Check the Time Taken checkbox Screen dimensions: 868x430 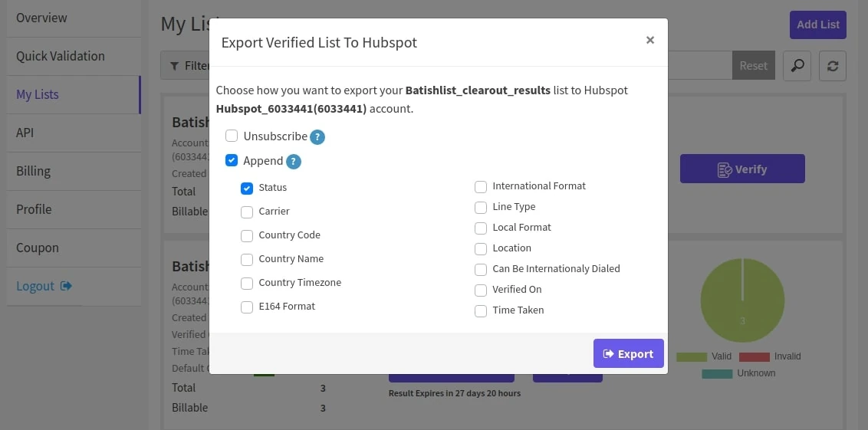point(481,311)
